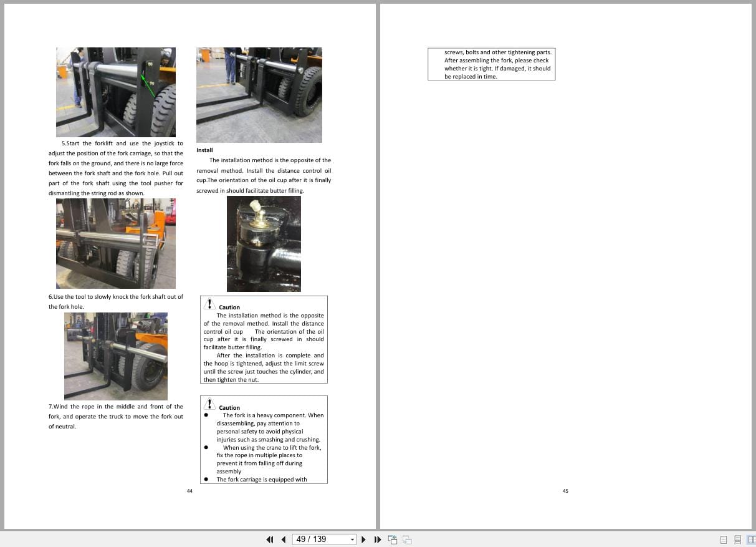Viewport: 756px width, 547px height.
Task: Click the first Caution warning box
Action: click(264, 340)
